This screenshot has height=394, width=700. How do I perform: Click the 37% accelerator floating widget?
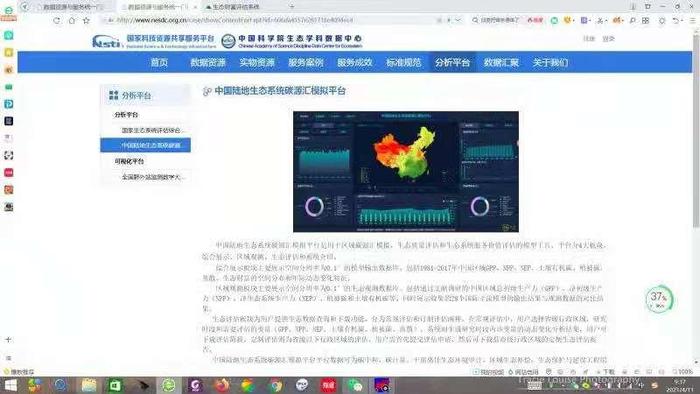(x=659, y=299)
